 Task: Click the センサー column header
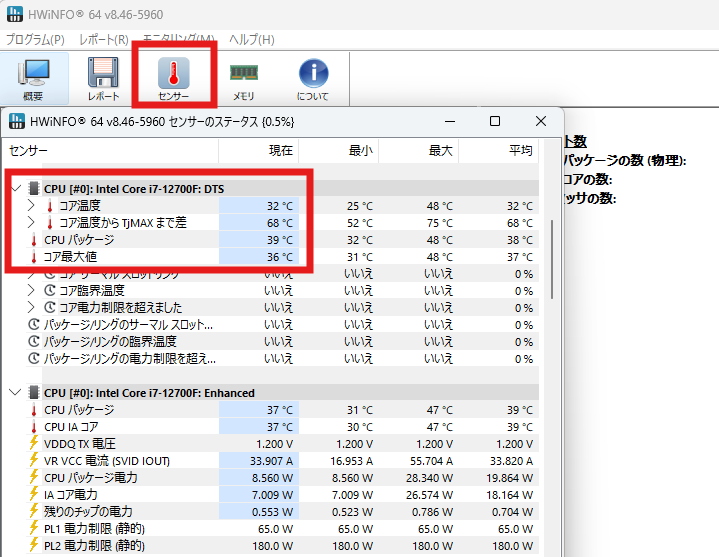(x=110, y=150)
